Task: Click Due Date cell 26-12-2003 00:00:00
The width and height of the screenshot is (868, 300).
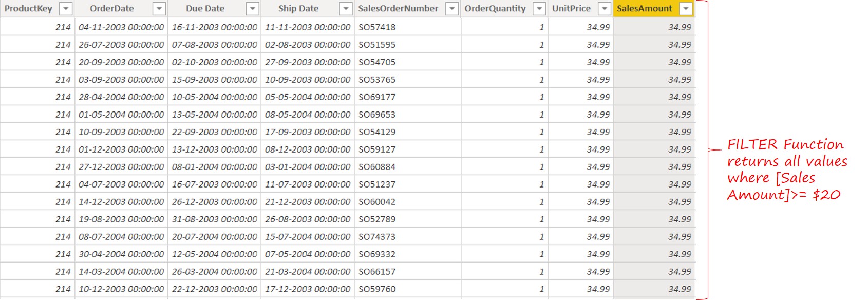Action: tap(214, 202)
